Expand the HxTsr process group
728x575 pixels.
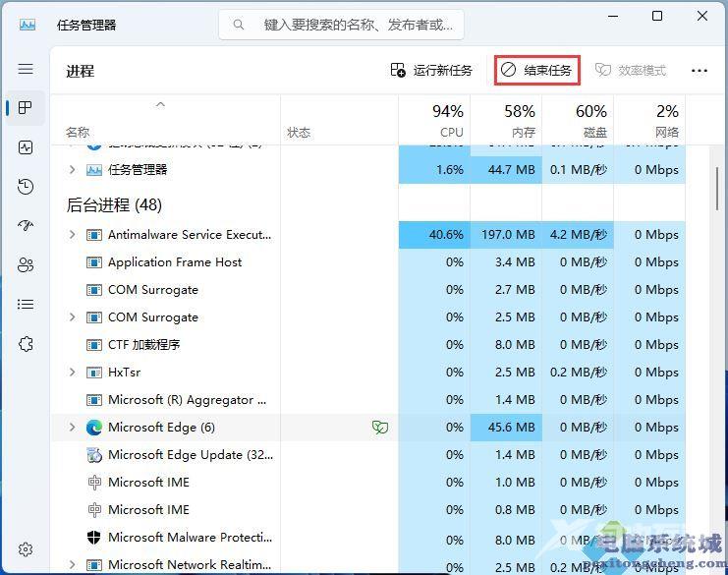pos(72,373)
